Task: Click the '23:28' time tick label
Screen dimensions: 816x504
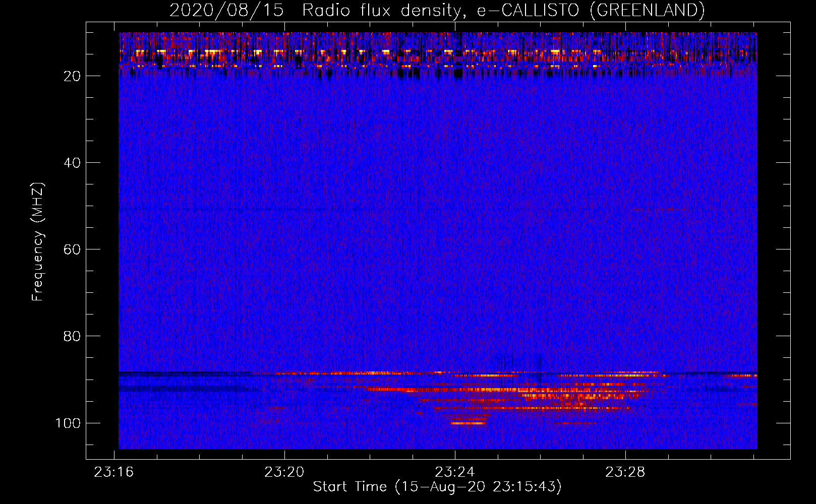Action: pyautogui.click(x=625, y=472)
